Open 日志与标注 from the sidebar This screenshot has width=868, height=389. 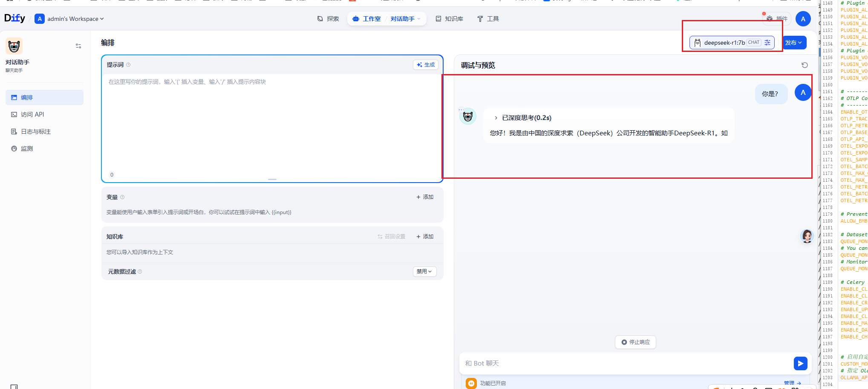coord(35,131)
